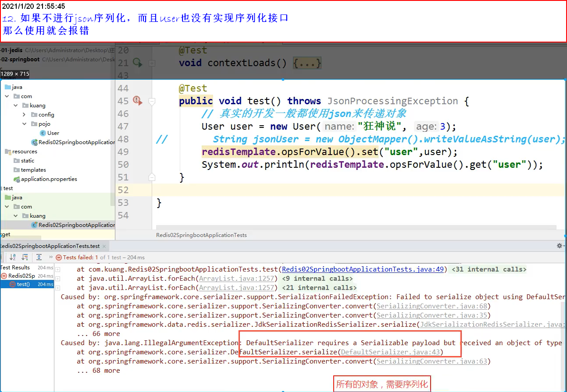Image resolution: width=567 pixels, height=392 pixels.
Task: Expand the <9 internal calls> fold
Action: 317,279
